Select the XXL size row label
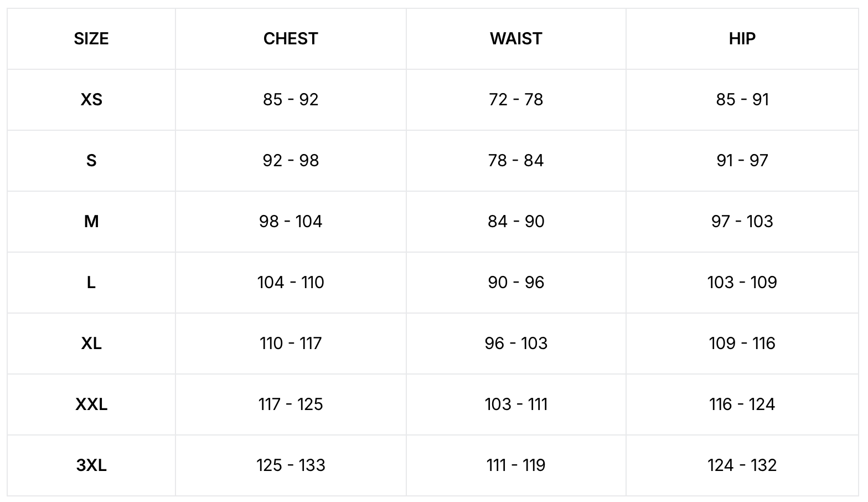 tap(91, 404)
